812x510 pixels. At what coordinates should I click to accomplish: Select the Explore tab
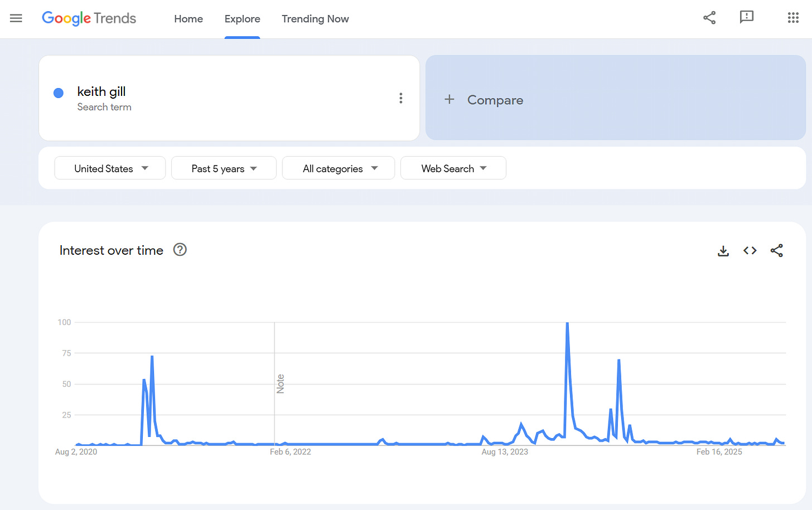pos(242,19)
